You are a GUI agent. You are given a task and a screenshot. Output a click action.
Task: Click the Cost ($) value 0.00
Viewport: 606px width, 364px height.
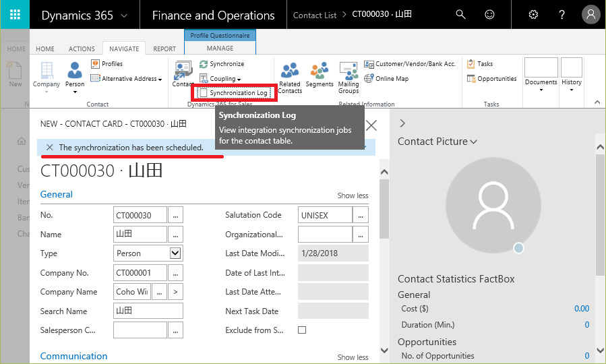(x=582, y=308)
